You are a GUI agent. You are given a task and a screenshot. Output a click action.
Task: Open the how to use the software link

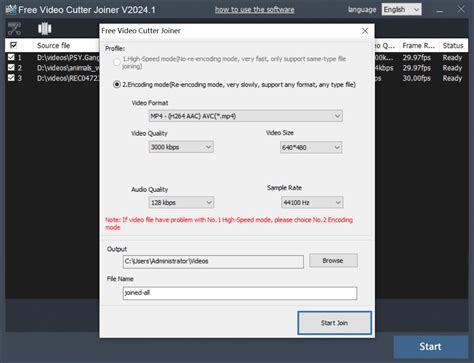[255, 10]
